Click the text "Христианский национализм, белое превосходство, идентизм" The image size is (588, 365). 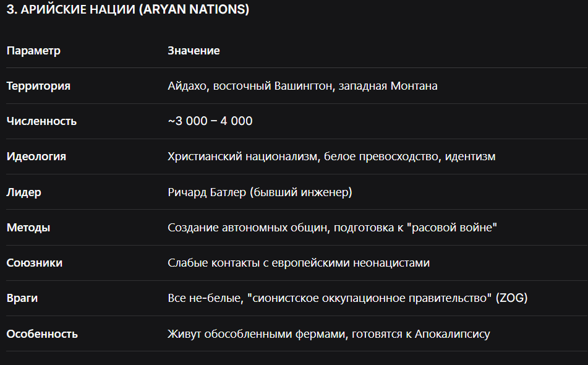[331, 157]
